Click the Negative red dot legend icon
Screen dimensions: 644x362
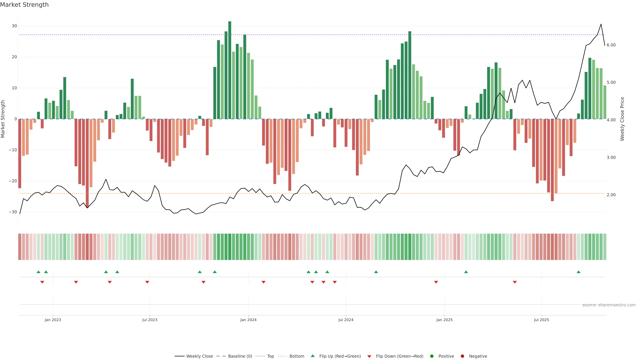[x=462, y=356]
